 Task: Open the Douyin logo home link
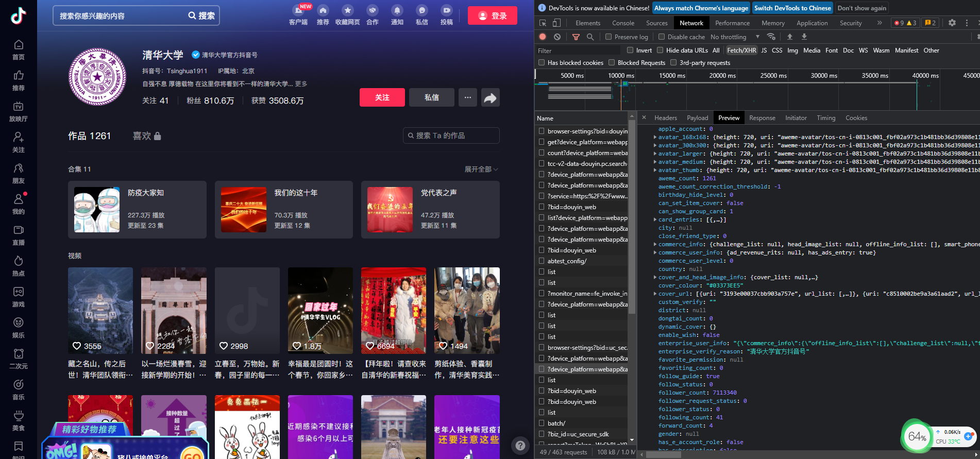[x=19, y=15]
